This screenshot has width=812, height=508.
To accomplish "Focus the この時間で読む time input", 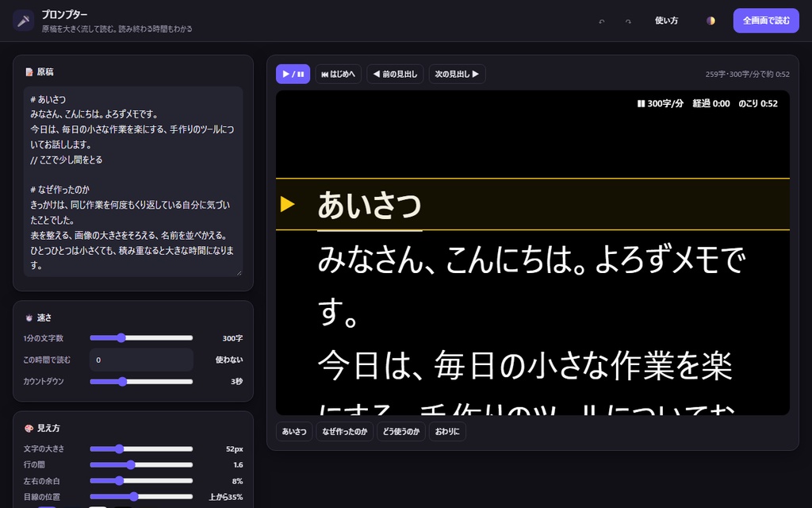I will [x=141, y=360].
